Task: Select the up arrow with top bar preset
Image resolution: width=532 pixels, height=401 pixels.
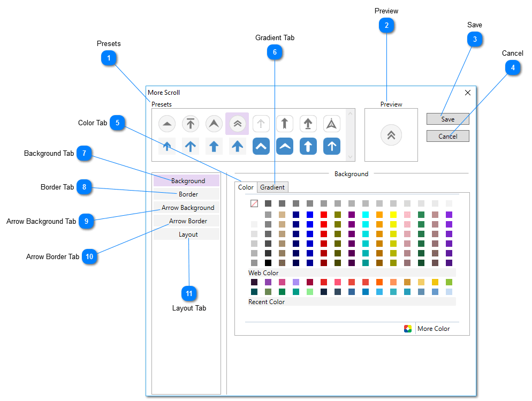Action: (x=191, y=124)
